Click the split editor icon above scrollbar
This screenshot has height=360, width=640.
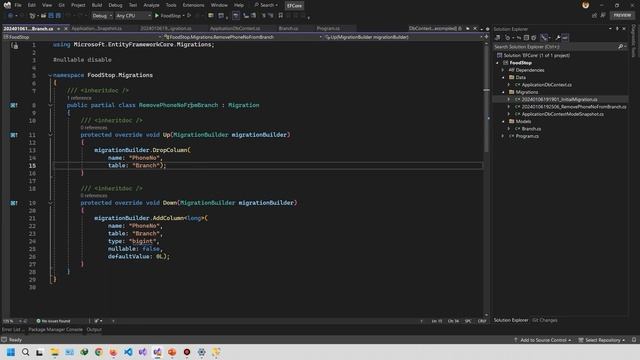coord(486,37)
